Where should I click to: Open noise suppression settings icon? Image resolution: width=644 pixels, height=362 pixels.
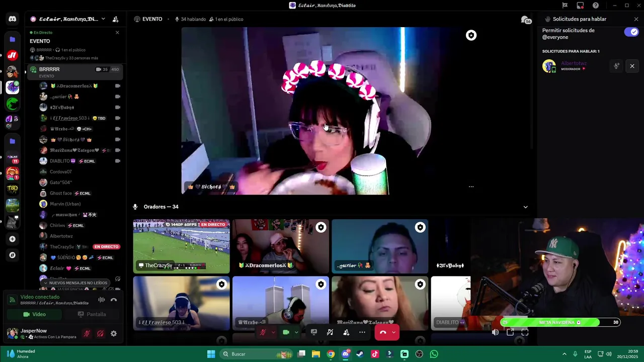[102, 300]
